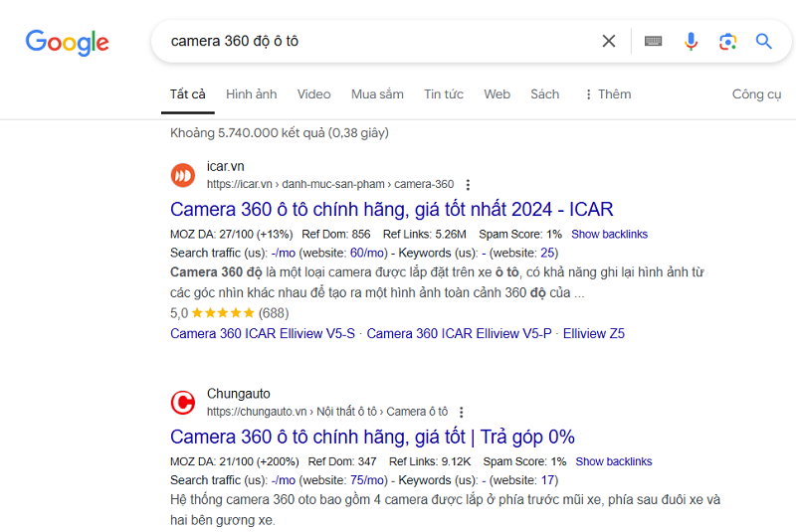
Task: Open the ICAR Camera 360 result title
Action: [x=391, y=210]
